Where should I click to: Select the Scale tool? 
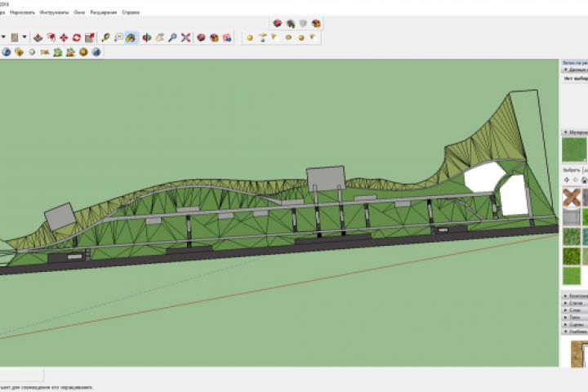[90, 38]
